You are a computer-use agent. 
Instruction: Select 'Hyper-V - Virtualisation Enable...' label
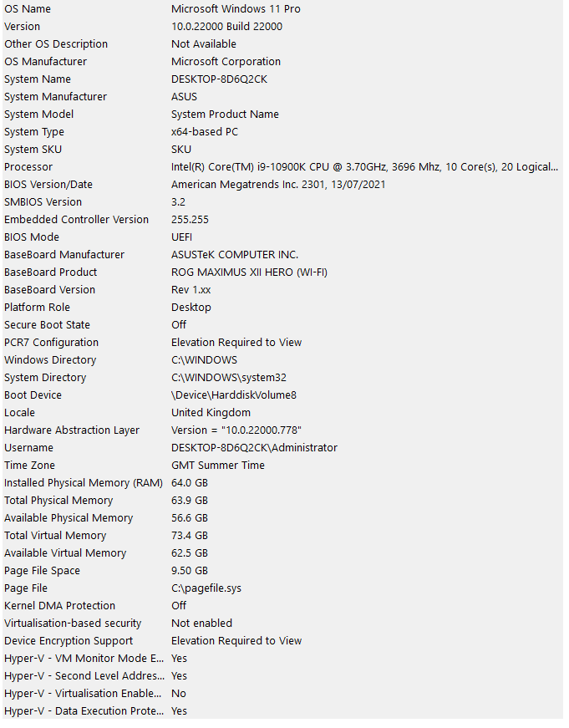(x=83, y=694)
